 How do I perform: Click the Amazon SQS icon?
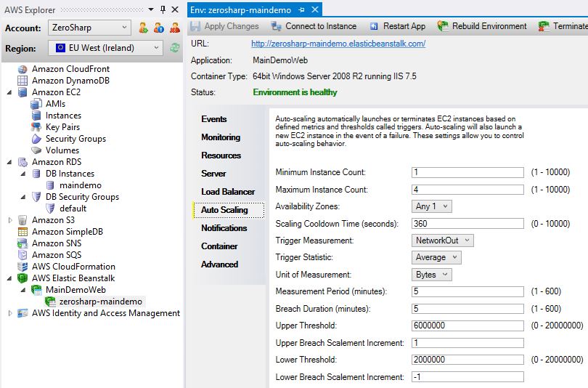[x=23, y=255]
